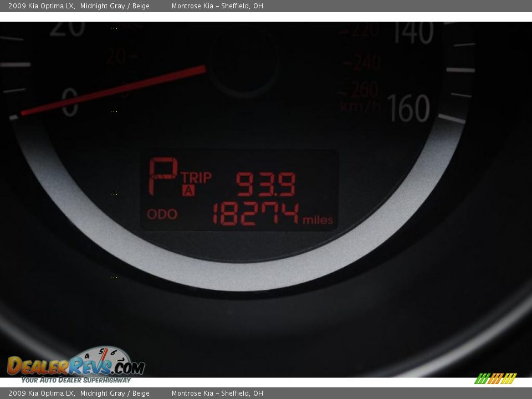Screen dimensions: 532x399
Task: Click the red speedometer needle
Action: tap(113, 90)
